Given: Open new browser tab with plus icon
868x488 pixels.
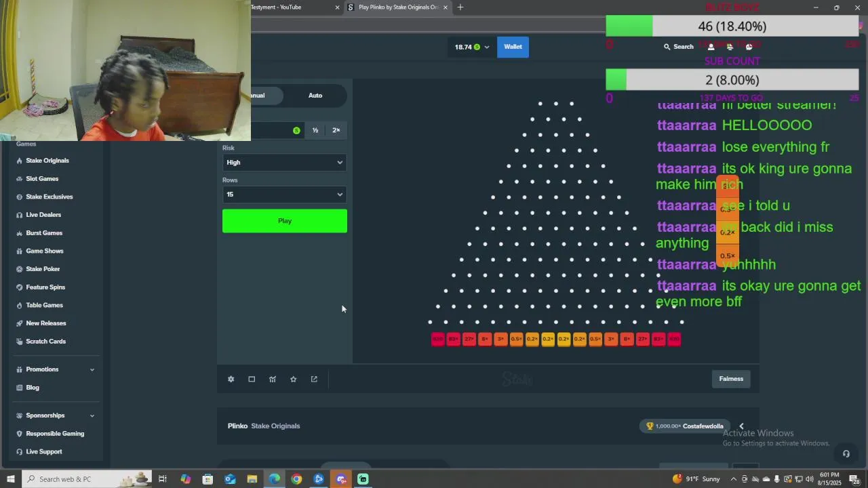Looking at the screenshot, I should click(x=460, y=7).
